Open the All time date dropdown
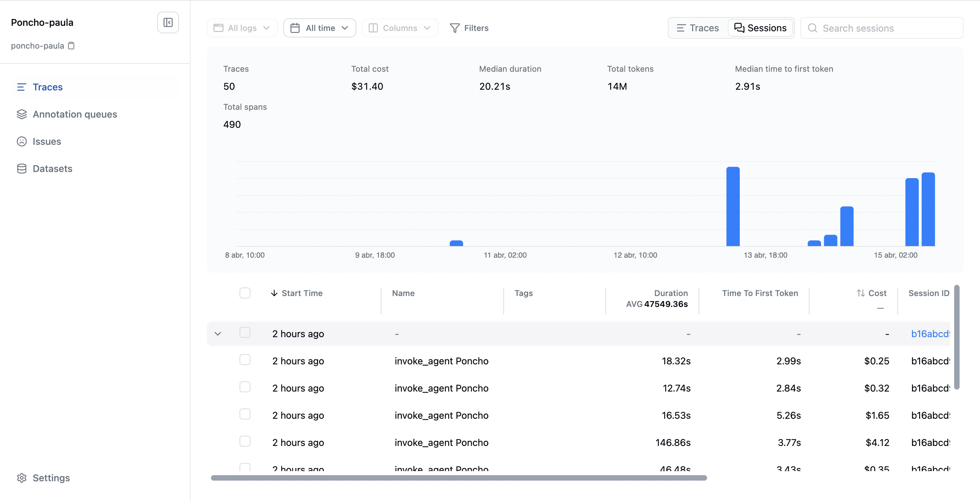 (319, 28)
